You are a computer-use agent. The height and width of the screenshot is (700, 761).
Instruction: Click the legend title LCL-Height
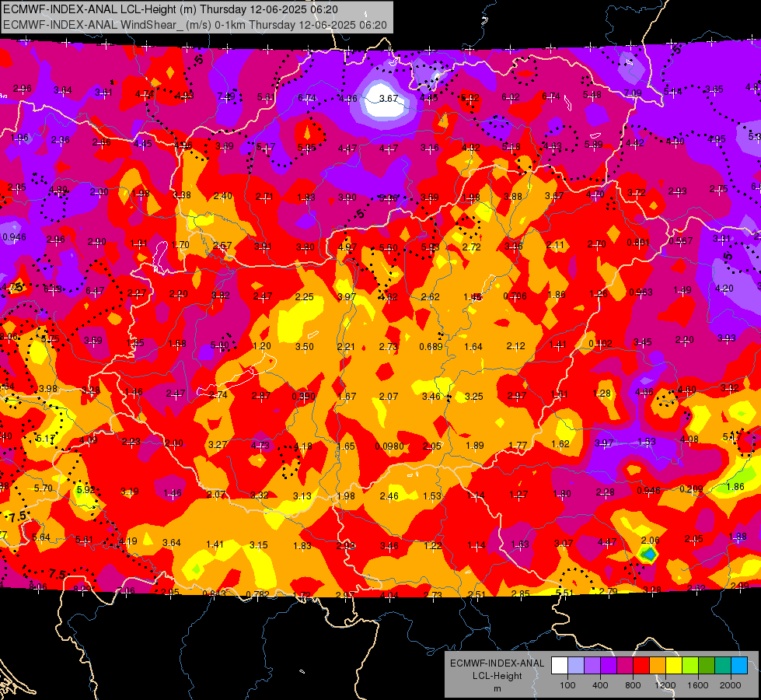(497, 676)
